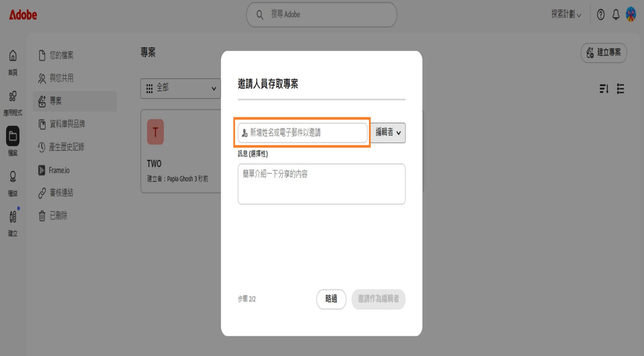Screen dimensions: 644x356
Task: Click the 邀請人員存取專案 dialog title
Action: 268,84
